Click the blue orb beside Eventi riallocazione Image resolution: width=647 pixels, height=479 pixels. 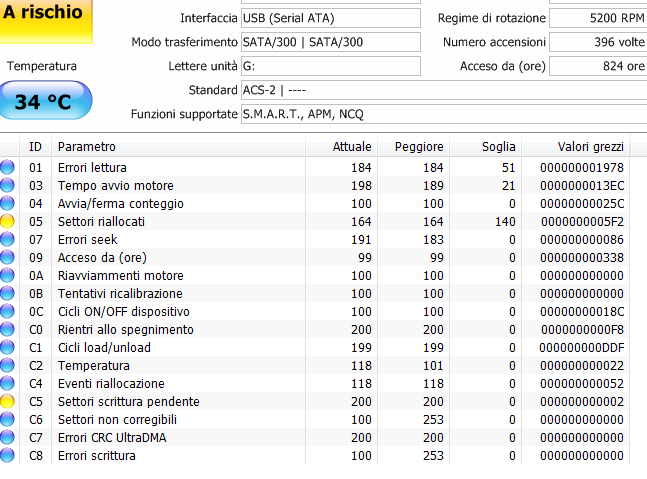[8, 383]
